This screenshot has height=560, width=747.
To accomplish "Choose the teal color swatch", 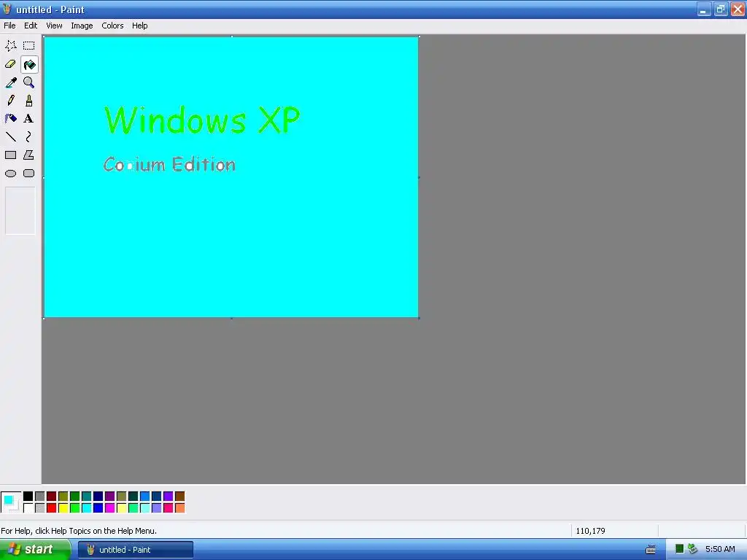I will pyautogui.click(x=86, y=497).
